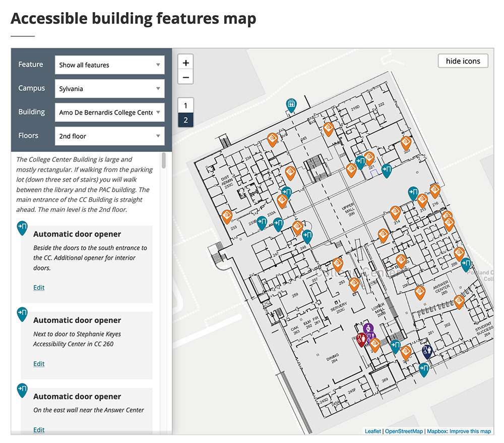This screenshot has width=504, height=443.
Task: Click the feature list scrollbar
Action: click(x=163, y=160)
